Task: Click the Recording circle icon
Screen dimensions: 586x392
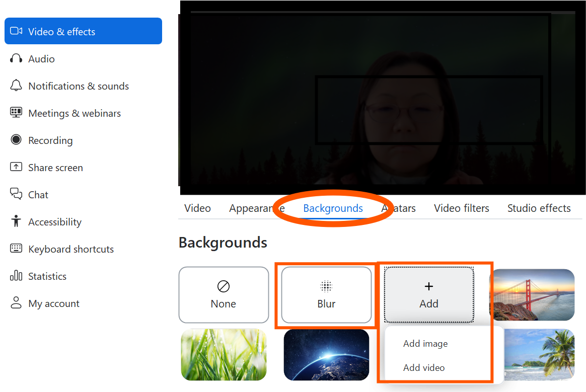Action: pos(16,140)
